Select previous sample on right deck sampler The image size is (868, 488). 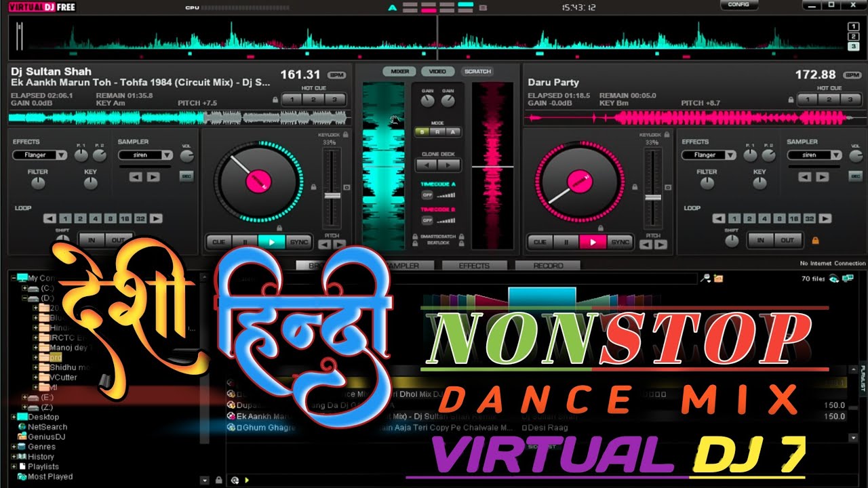tap(805, 177)
